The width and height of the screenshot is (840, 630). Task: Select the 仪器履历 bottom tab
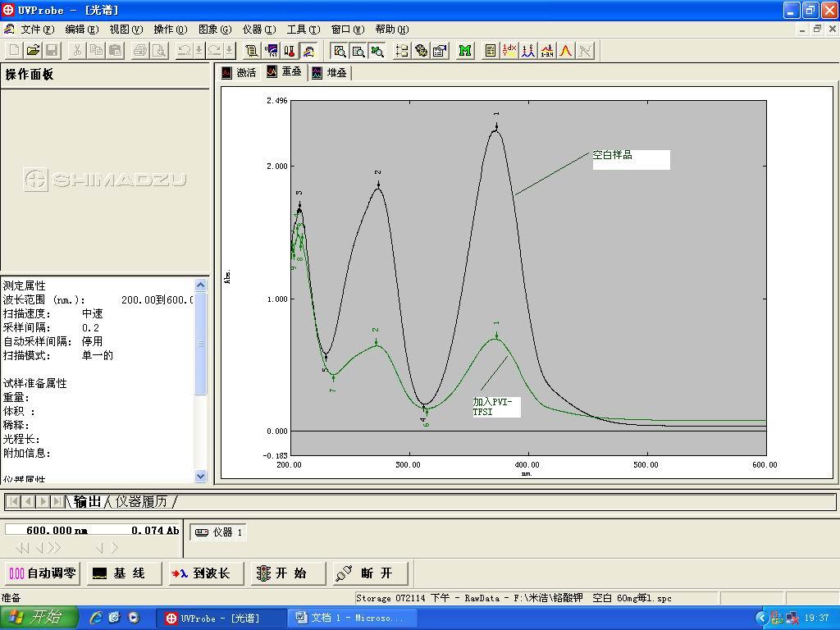click(143, 501)
